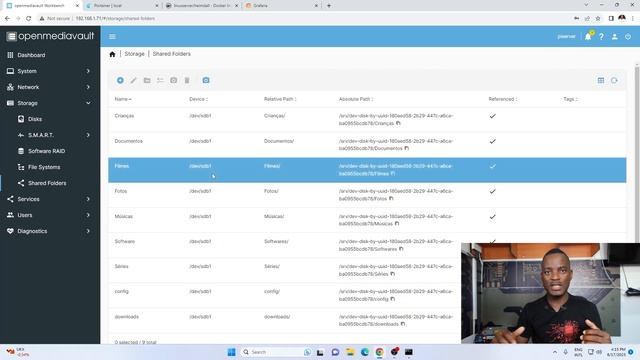Copy the Músicas absolute path to clipboard
Viewport: 640px width, 360px height.
coord(397,224)
